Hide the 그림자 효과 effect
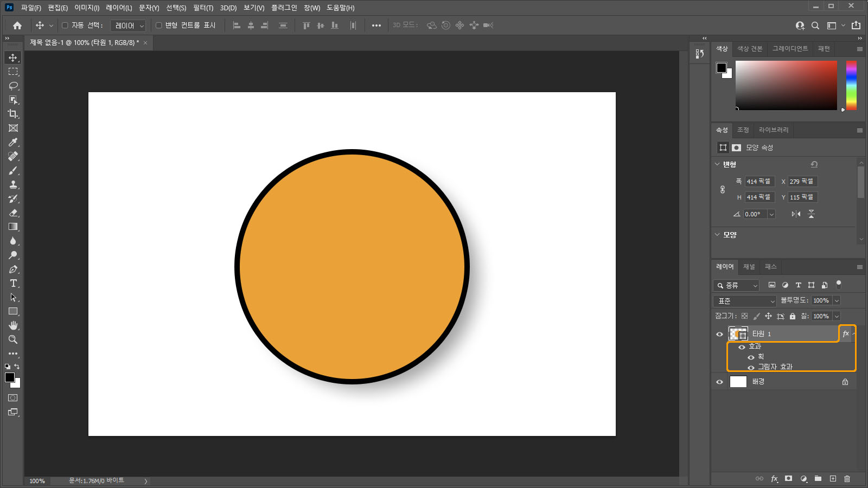This screenshot has height=488, width=868. point(751,368)
